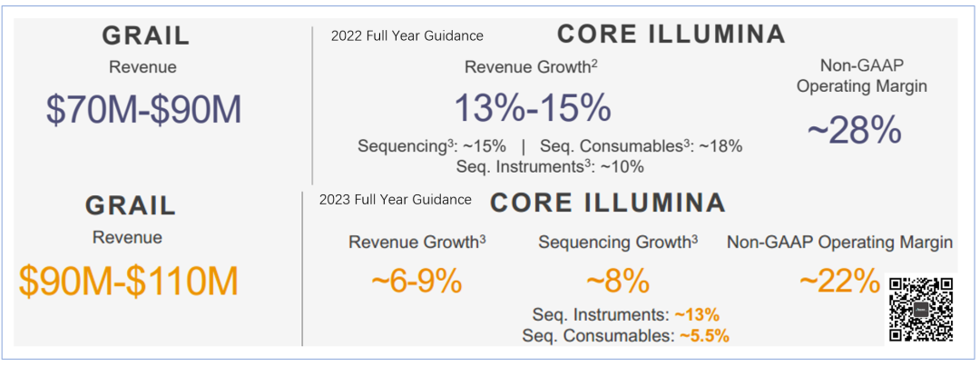Click the Sequencing Growth heading

tap(618, 243)
